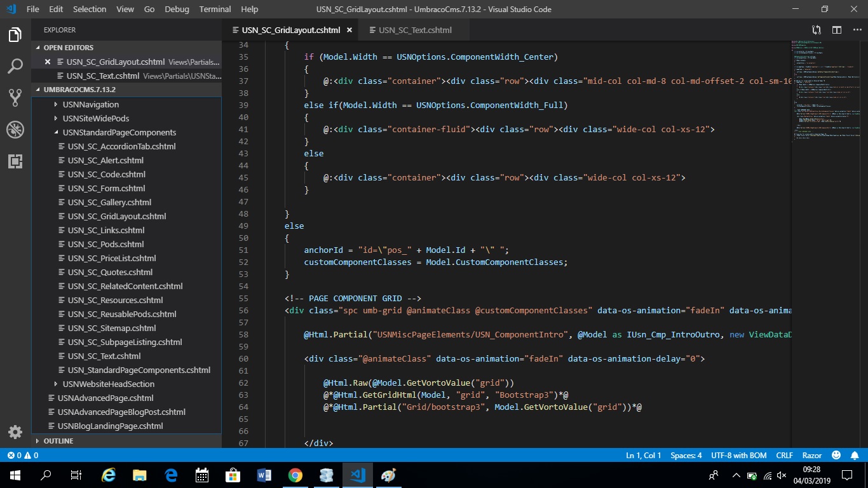Open USN_StandardPageComponents.cshtml in explorer
The width and height of the screenshot is (868, 488).
pyautogui.click(x=139, y=370)
